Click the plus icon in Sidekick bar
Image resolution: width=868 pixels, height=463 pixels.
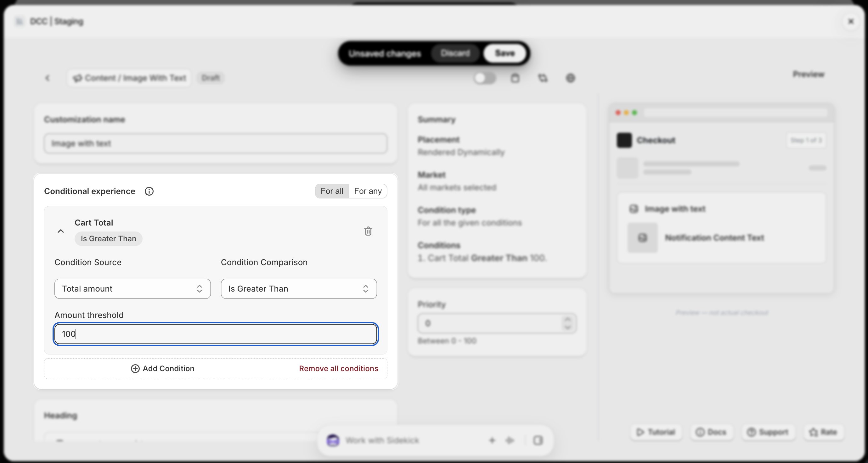(492, 440)
